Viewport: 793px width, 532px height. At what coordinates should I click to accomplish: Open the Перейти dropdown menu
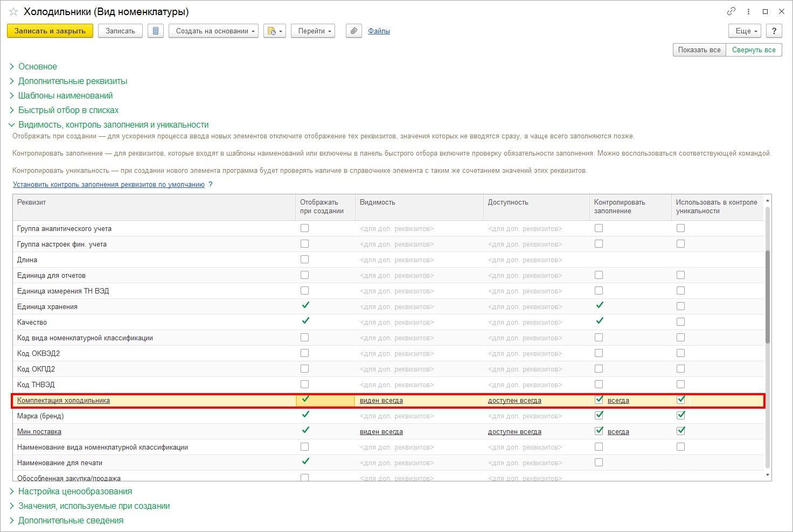(x=313, y=31)
